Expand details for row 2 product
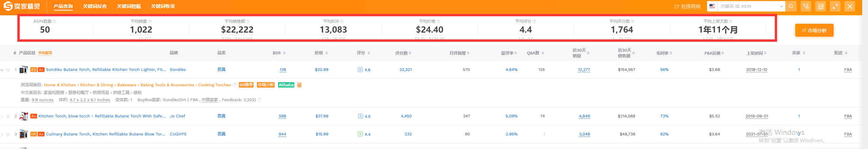This screenshot has width=868, height=149. (2, 116)
